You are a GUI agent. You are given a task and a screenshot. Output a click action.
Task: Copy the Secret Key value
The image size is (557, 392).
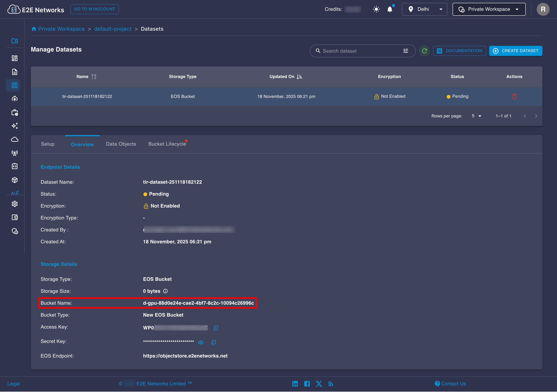tap(213, 342)
